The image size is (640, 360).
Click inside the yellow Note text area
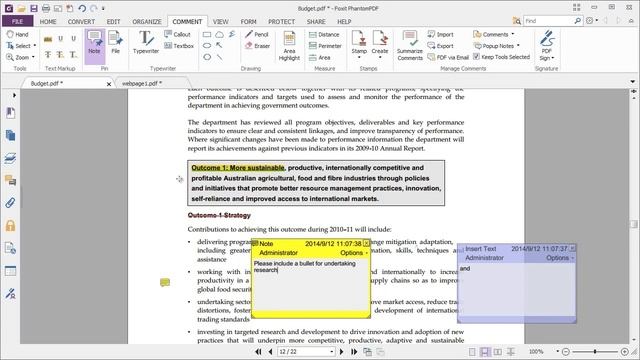point(311,285)
